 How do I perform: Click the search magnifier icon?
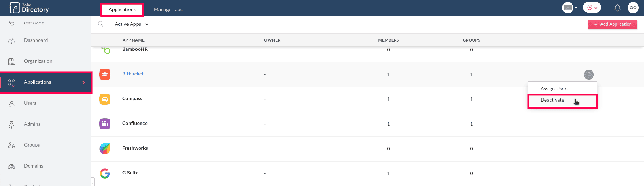pyautogui.click(x=101, y=24)
